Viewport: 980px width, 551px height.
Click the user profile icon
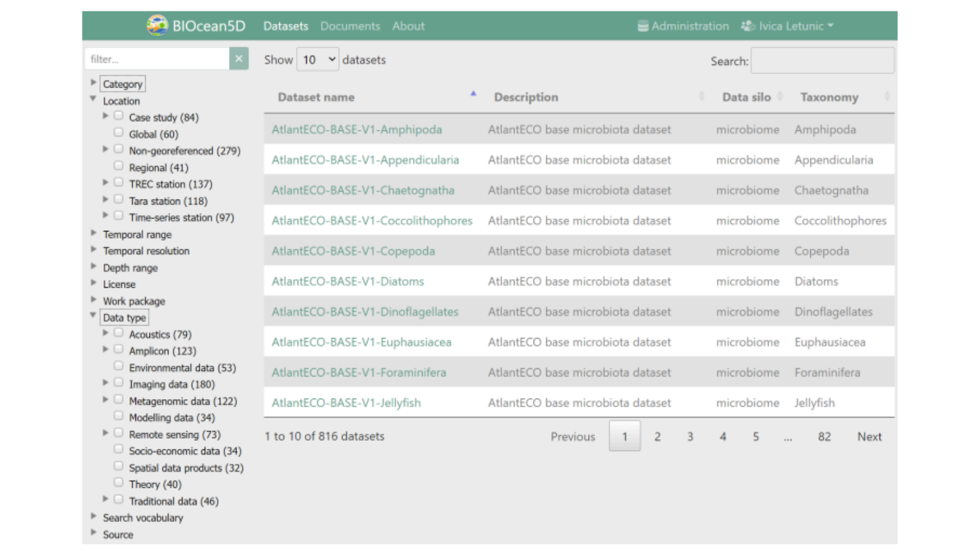[x=747, y=26]
